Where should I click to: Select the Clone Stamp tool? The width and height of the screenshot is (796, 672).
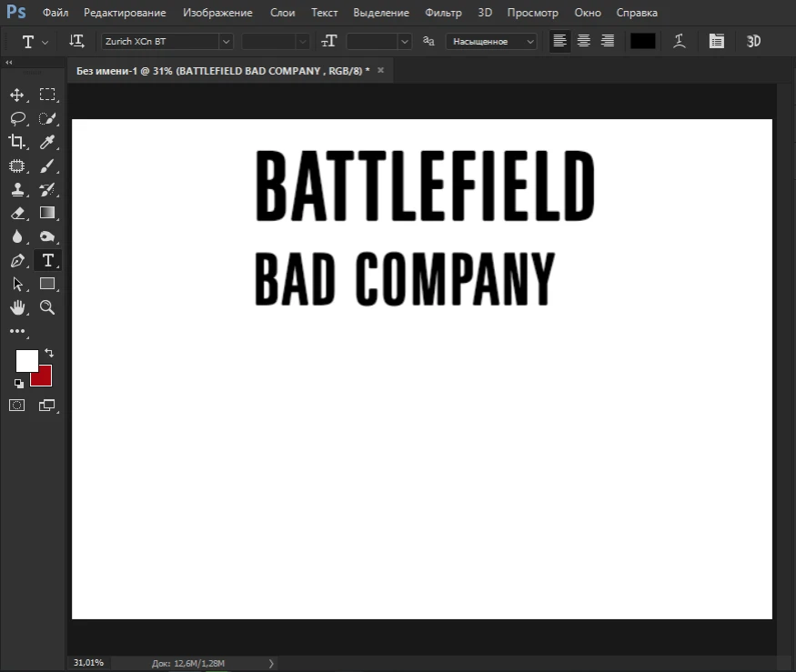(x=17, y=189)
